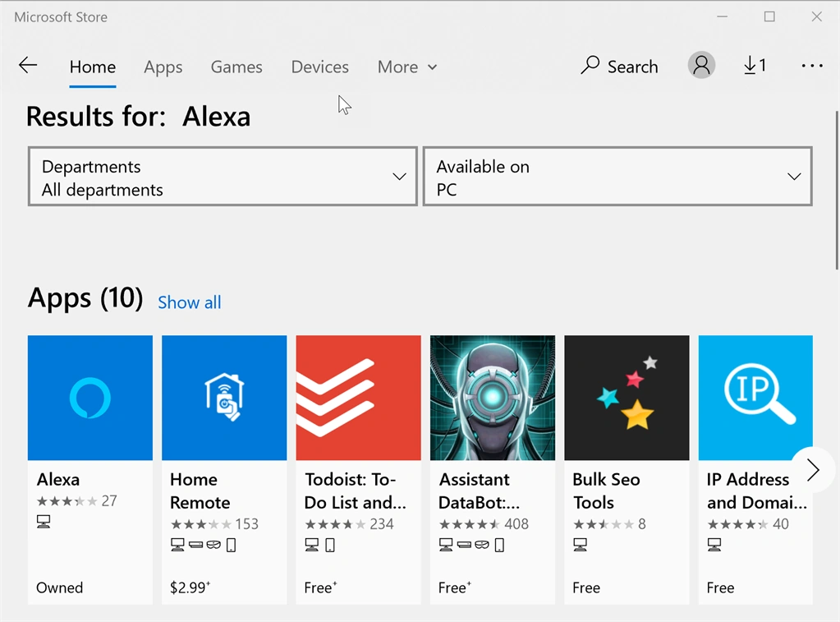Open the user account profile icon

click(701, 66)
